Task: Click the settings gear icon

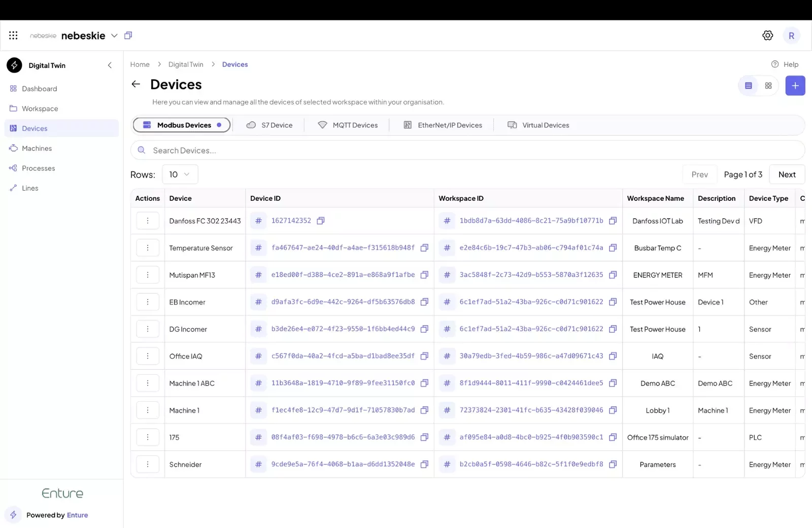Action: (767, 36)
